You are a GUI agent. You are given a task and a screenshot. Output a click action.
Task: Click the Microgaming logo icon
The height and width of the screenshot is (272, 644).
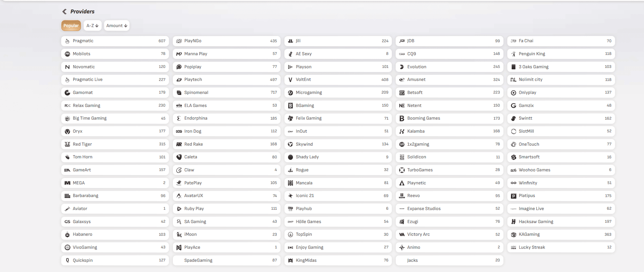290,93
